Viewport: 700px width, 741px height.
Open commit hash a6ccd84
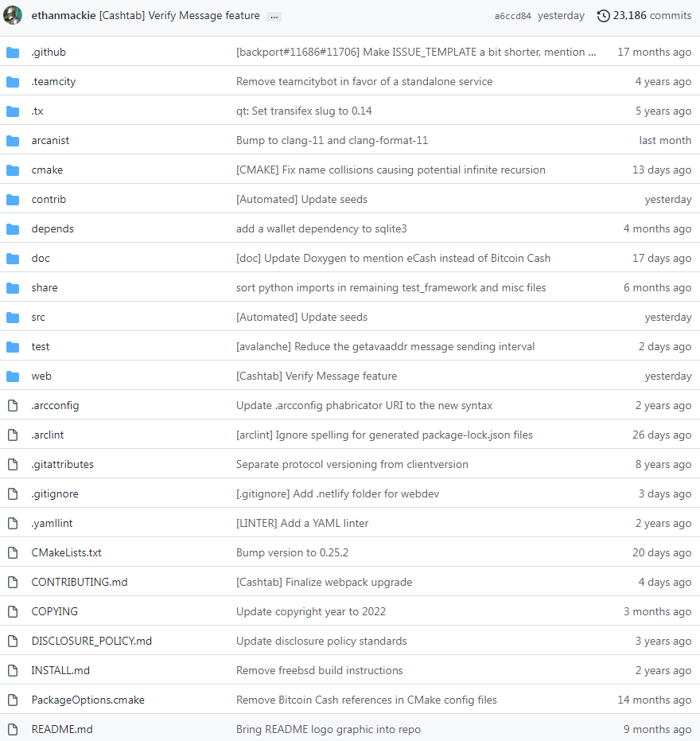pyautogui.click(x=513, y=16)
